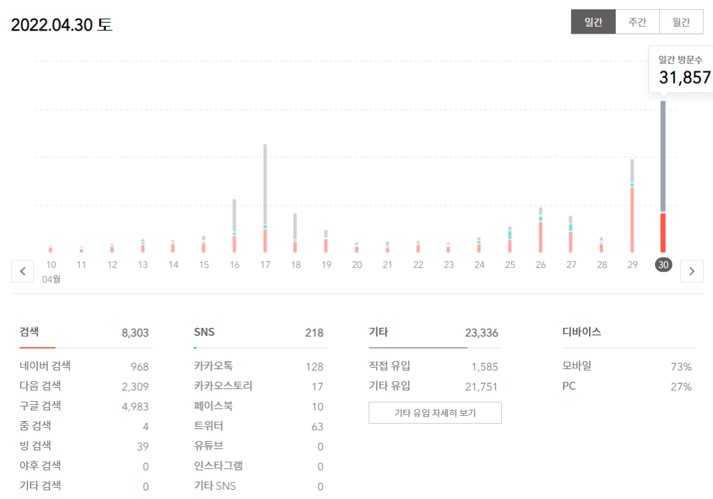The image size is (713, 499).
Task: Click the PC device row
Action: pyautogui.click(x=628, y=386)
